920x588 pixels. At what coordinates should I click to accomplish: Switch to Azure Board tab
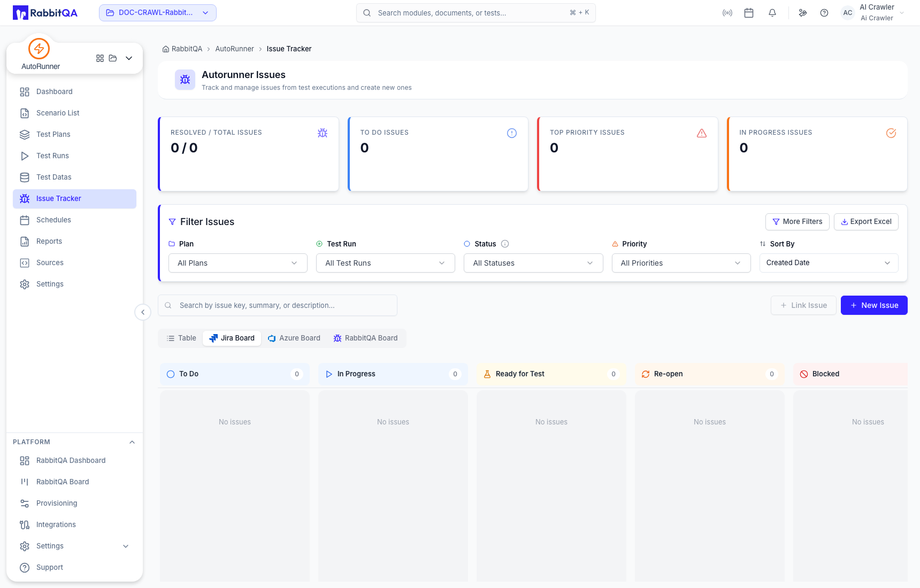click(x=294, y=338)
